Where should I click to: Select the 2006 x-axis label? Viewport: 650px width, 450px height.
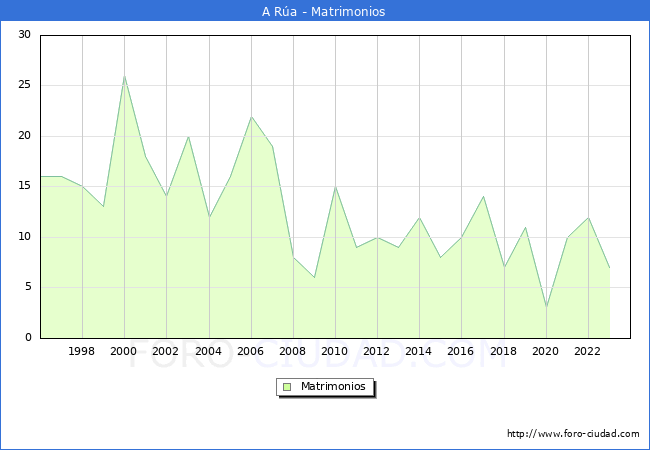point(251,352)
